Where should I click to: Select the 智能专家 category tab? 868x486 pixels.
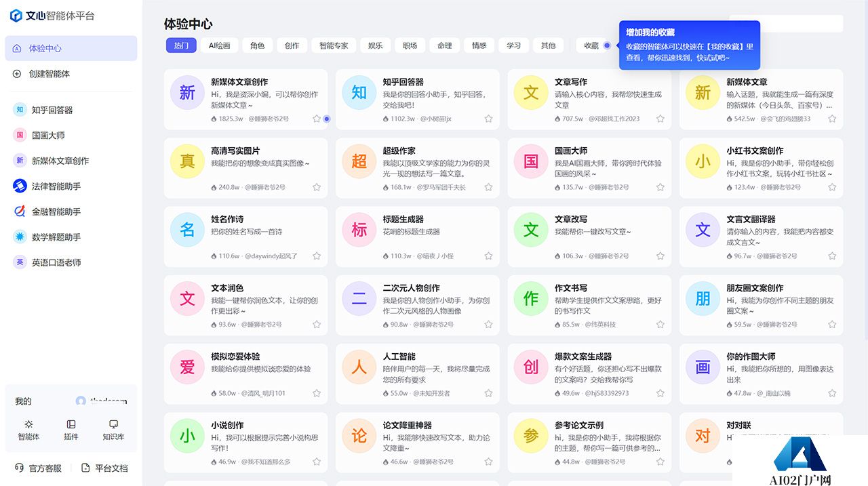click(x=334, y=45)
